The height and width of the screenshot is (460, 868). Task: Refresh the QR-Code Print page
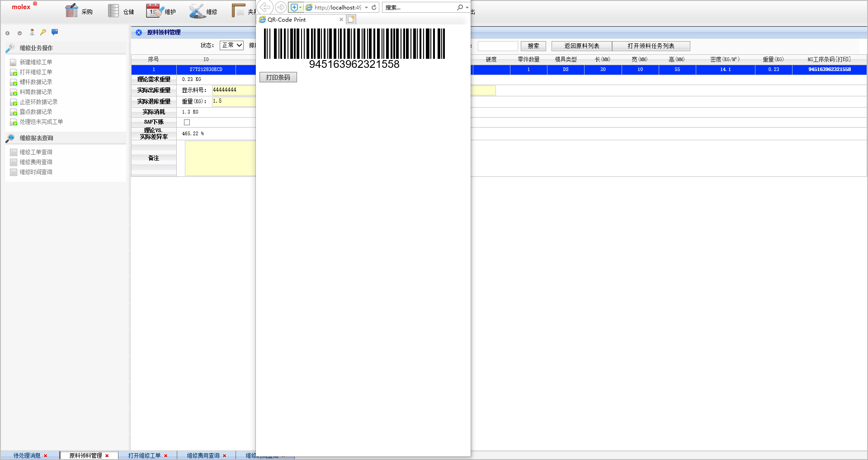pyautogui.click(x=374, y=7)
